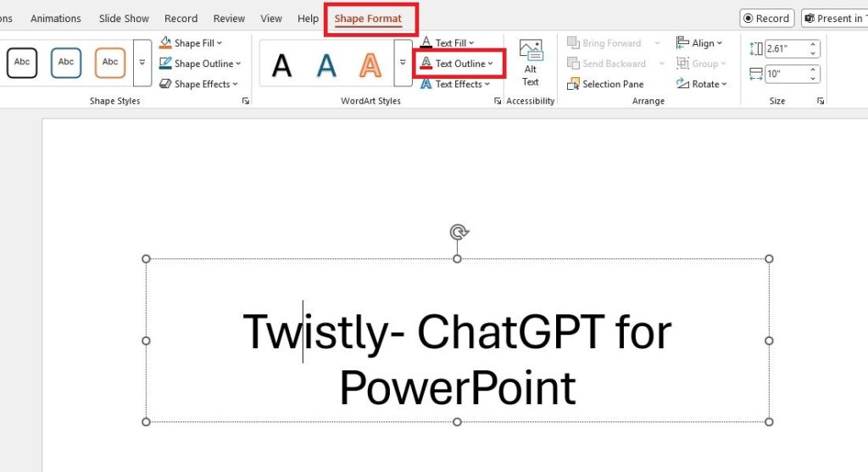The image size is (868, 472).
Task: Click the Present in Teams button
Action: click(835, 19)
